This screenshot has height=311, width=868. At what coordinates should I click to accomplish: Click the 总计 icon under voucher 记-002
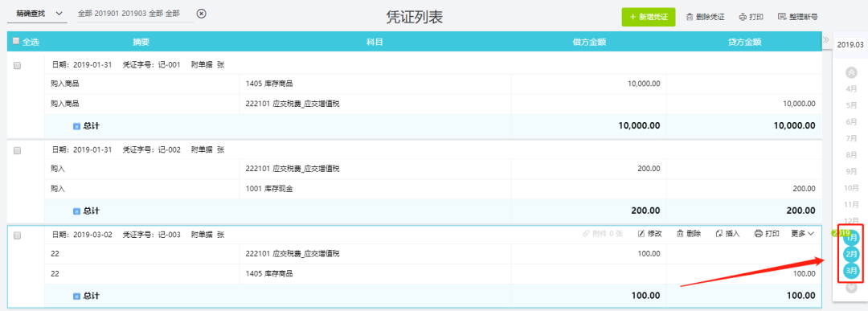(77, 211)
